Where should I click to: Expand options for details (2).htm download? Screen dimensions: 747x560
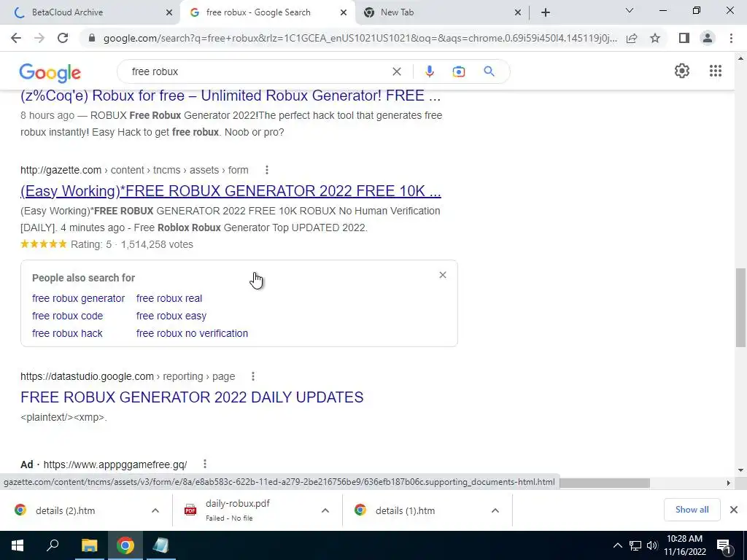tap(155, 510)
